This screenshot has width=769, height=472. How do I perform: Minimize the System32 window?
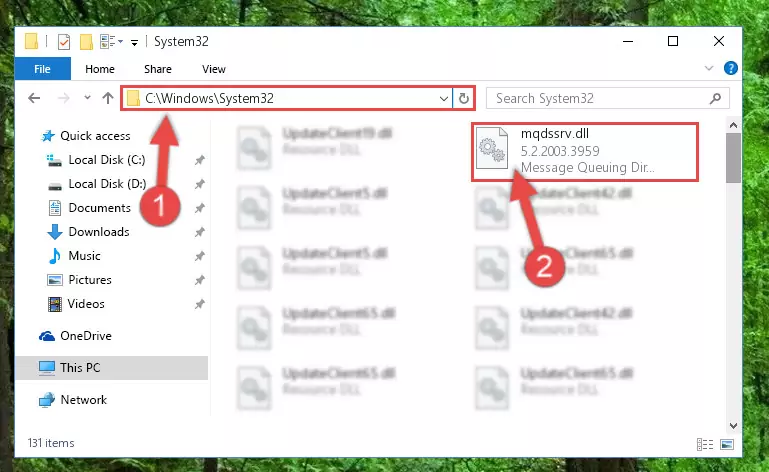(x=628, y=42)
